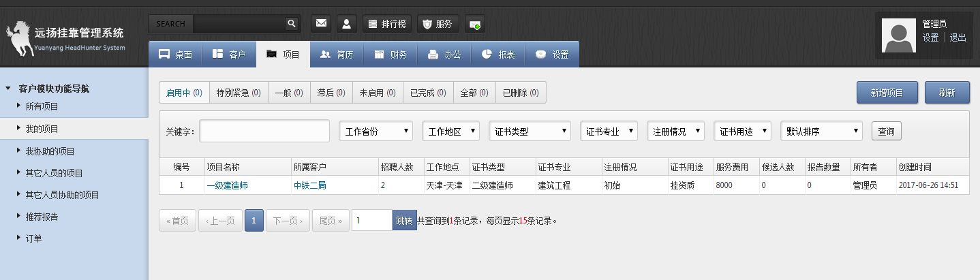Focus the top SEARCH input box
The width and height of the screenshot is (980, 280).
[239, 24]
